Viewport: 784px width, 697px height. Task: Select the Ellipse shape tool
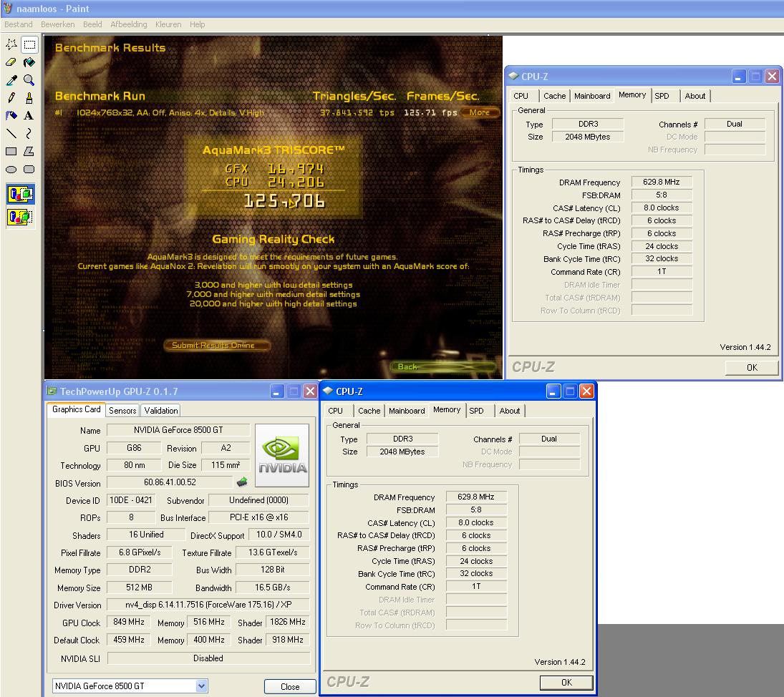tap(11, 169)
